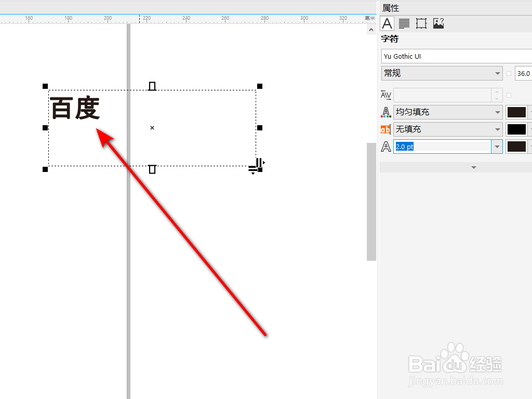Open the Frame properties icon

421,23
